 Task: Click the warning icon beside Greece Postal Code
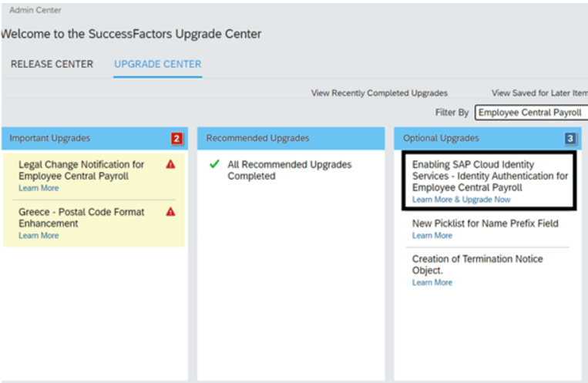(170, 212)
